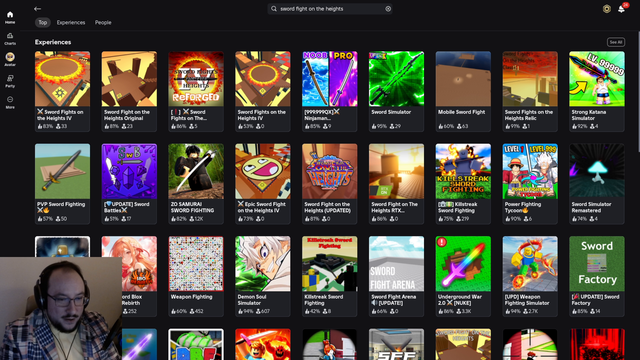The height and width of the screenshot is (360, 640).
Task: Open Sword Factory green thumbnail
Action: [x=597, y=264]
